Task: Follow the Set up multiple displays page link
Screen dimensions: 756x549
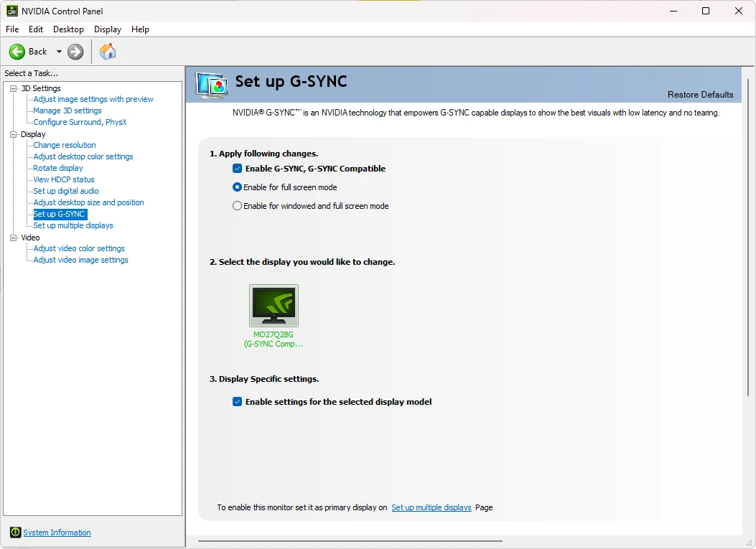Action: 431,507
